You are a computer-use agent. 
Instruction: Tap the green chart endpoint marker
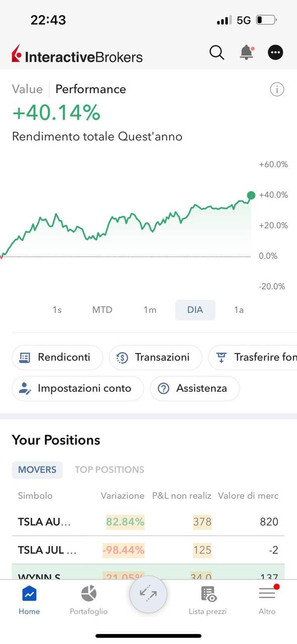point(251,195)
